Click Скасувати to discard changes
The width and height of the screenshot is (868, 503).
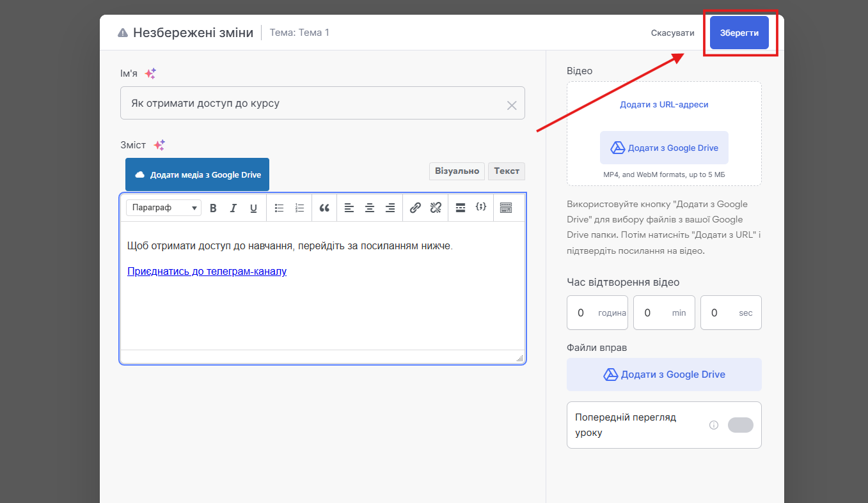pos(672,33)
